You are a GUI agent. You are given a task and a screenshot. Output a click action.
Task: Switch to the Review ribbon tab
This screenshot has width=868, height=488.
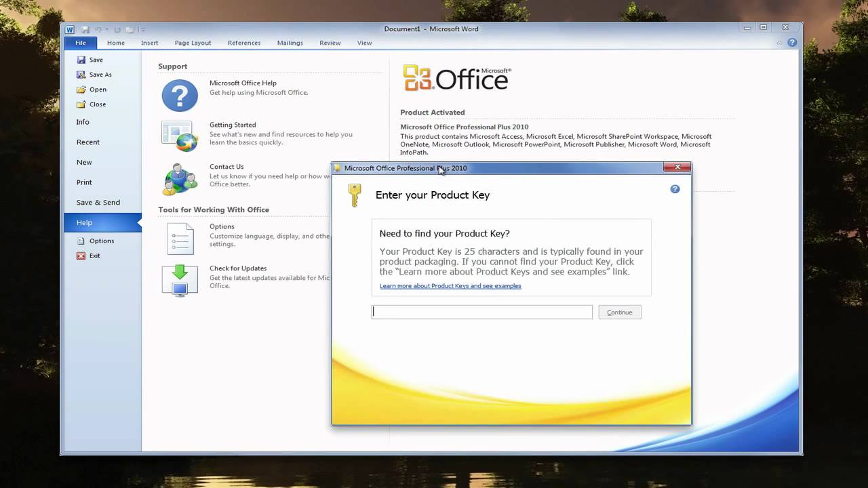point(330,43)
